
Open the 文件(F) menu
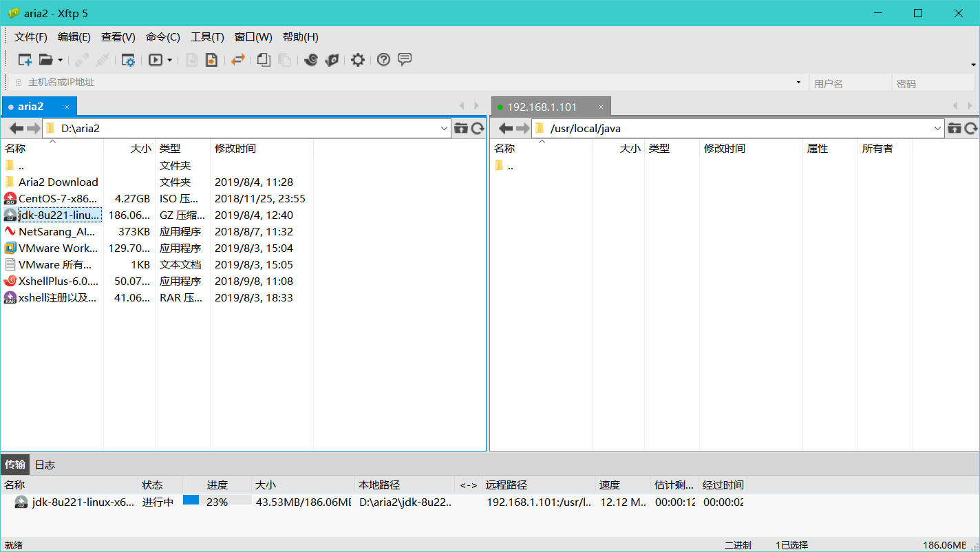point(31,37)
